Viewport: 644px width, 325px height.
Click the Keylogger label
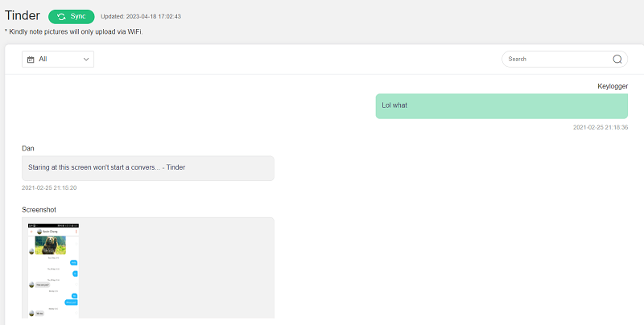pyautogui.click(x=613, y=86)
